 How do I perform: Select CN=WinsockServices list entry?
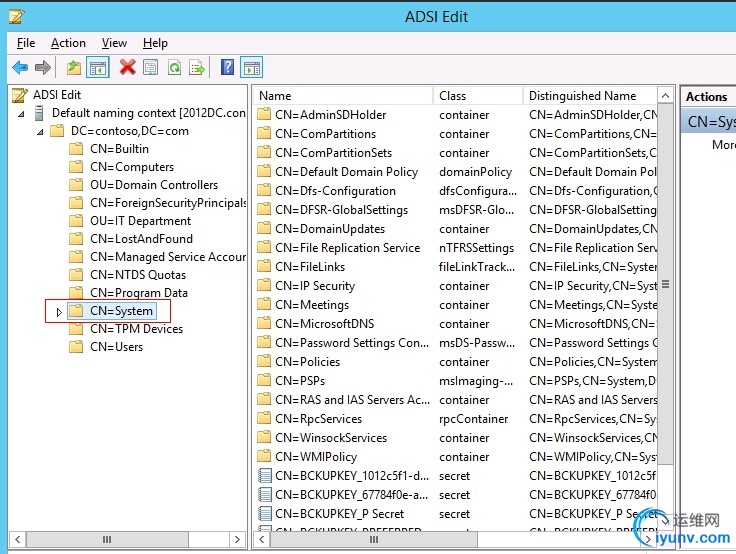(x=331, y=438)
